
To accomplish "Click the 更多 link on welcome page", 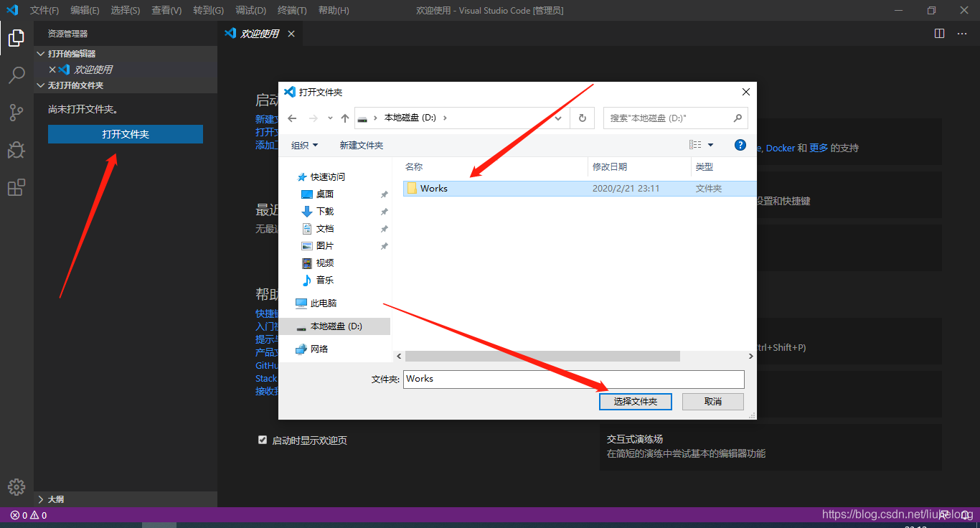I will click(x=819, y=148).
